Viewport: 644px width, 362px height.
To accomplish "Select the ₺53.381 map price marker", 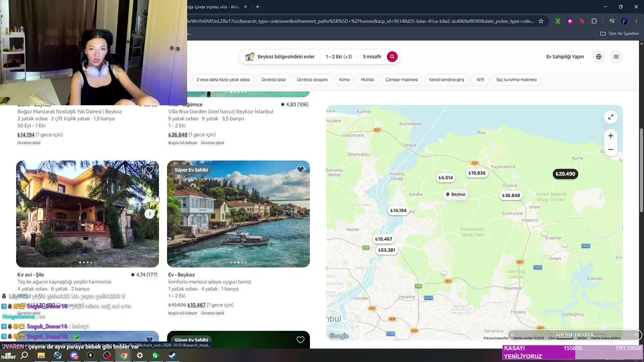I will point(386,250).
